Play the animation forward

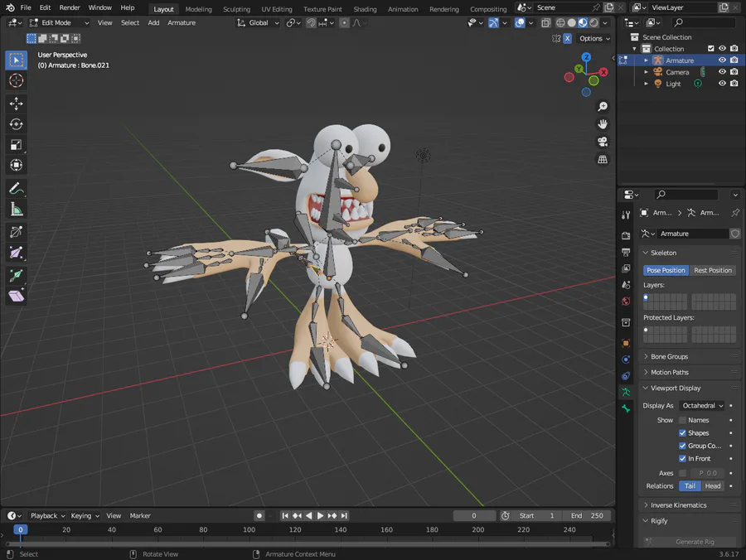tap(320, 516)
